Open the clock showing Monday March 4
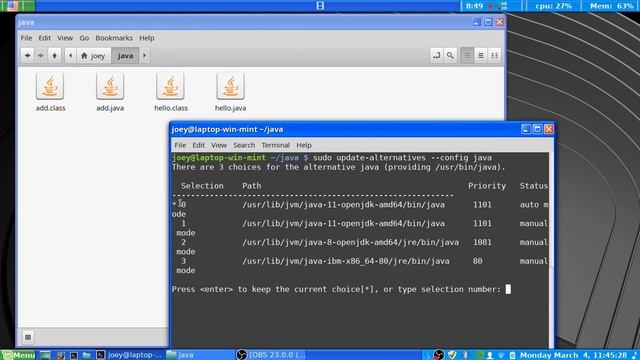 (x=573, y=355)
